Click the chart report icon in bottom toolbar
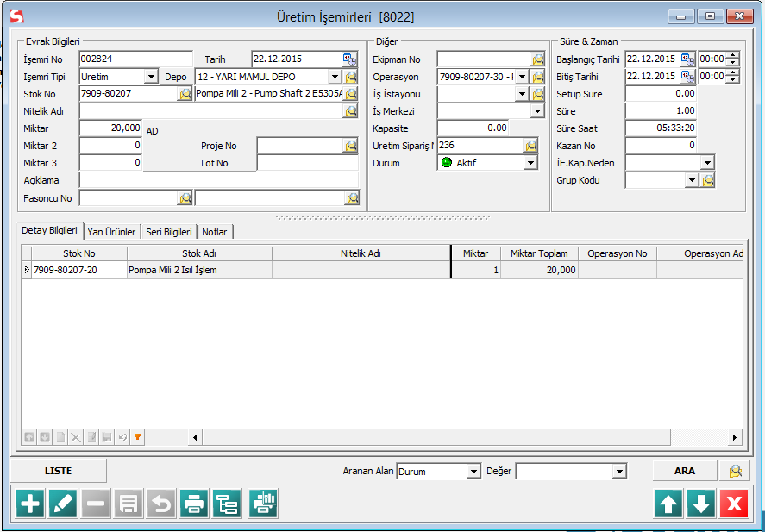This screenshot has height=532, width=765. coord(263,504)
